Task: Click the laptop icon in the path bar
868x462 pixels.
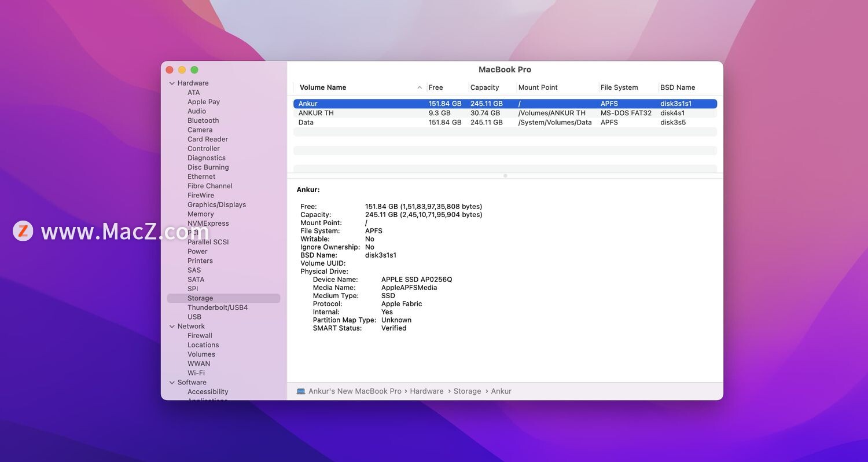Action: [x=301, y=391]
